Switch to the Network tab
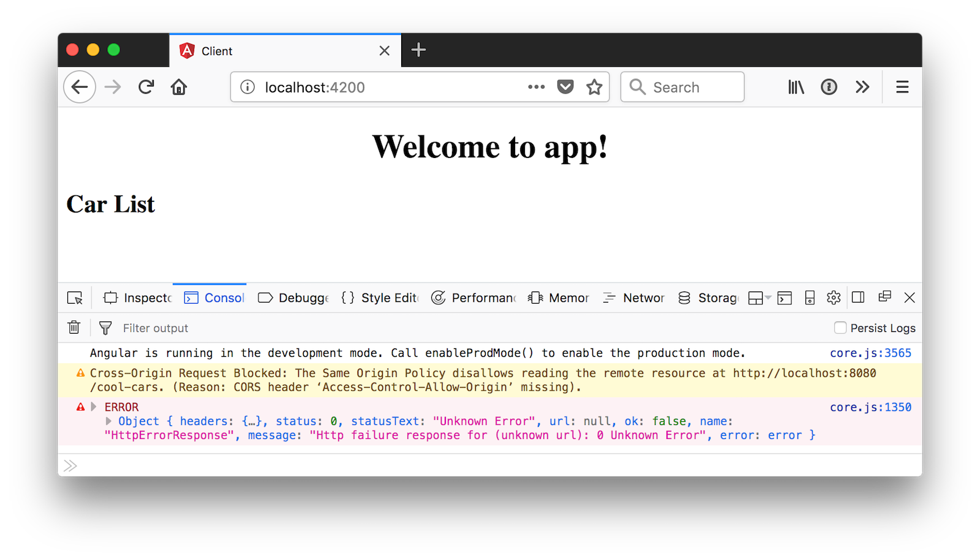 click(635, 298)
